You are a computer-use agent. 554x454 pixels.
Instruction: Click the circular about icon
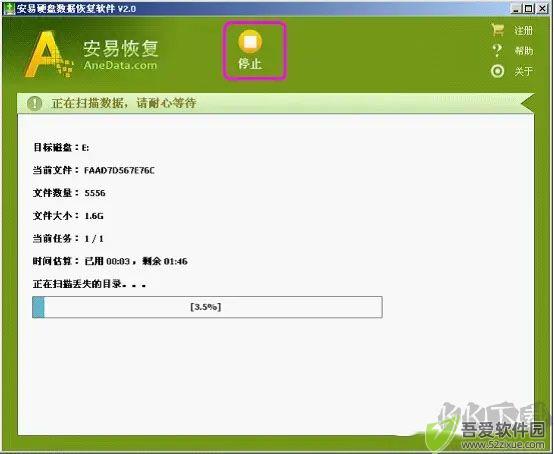point(497,71)
